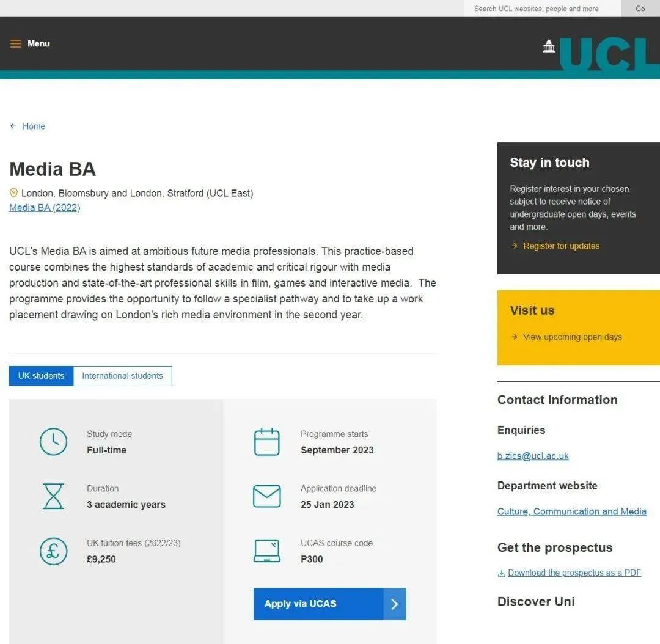Viewport: 660px width, 644px height.
Task: Open the hamburger Menu icon
Action: [x=15, y=44]
